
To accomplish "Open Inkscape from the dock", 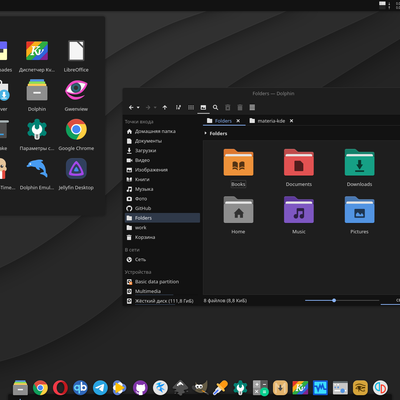I will point(180,388).
